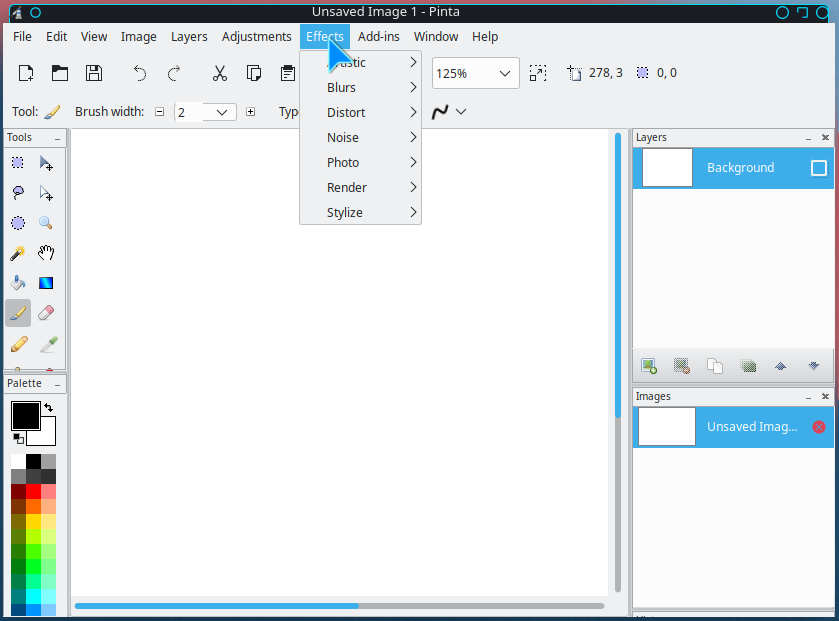Screen dimensions: 839x621
Task: Activate the Pan hand tool
Action: tap(46, 252)
